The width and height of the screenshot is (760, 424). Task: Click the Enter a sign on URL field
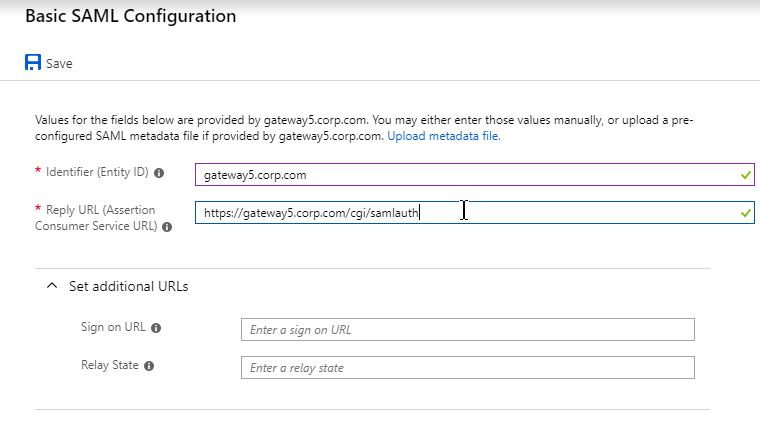[468, 330]
